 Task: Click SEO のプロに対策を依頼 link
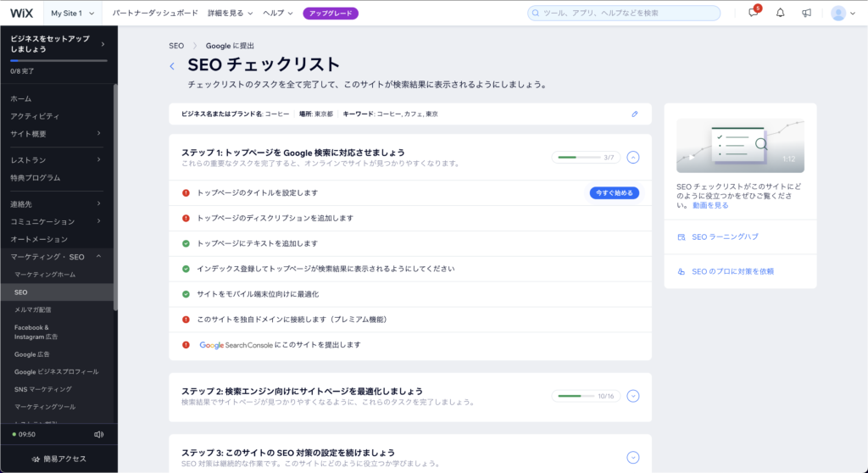click(732, 271)
